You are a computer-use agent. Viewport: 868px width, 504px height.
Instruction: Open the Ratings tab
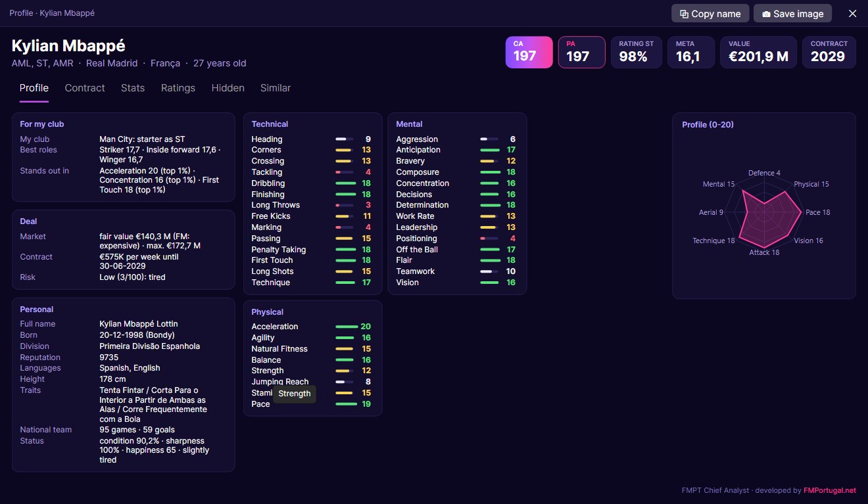coord(178,88)
